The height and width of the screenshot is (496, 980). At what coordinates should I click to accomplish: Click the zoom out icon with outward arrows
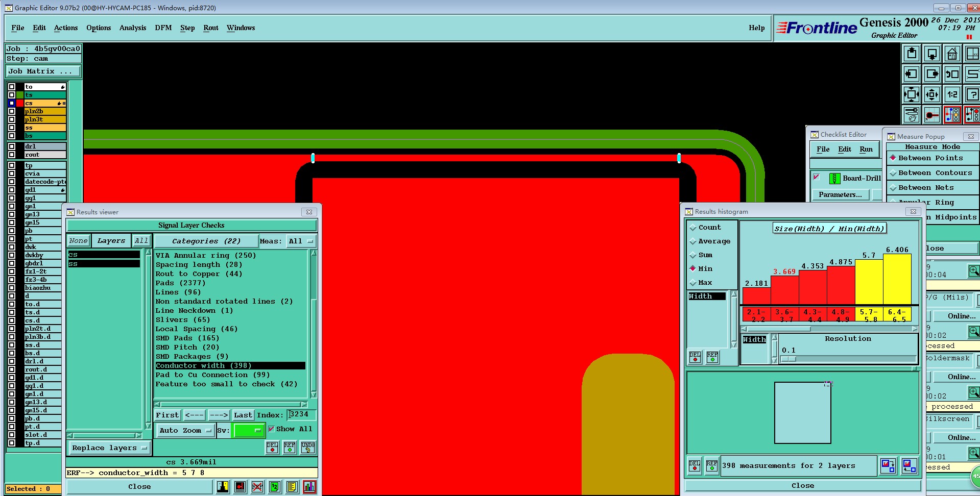932,94
